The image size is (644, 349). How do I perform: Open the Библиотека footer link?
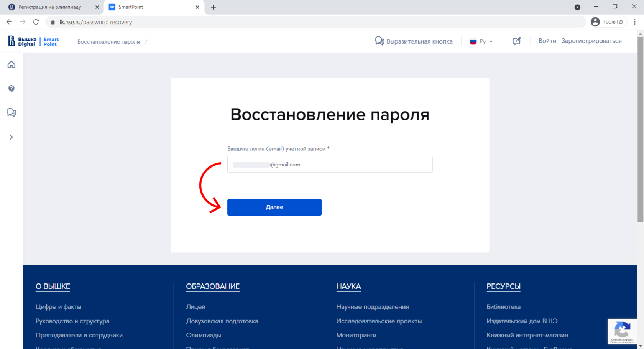click(503, 307)
